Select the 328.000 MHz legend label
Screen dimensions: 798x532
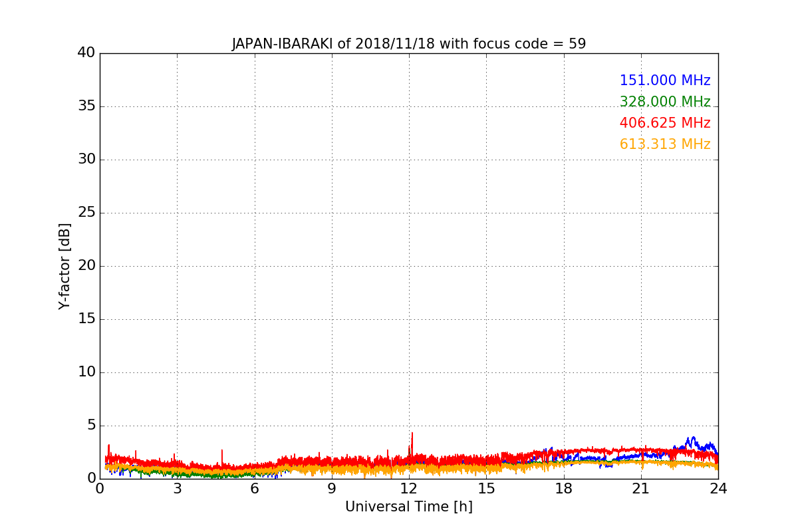[x=665, y=102]
